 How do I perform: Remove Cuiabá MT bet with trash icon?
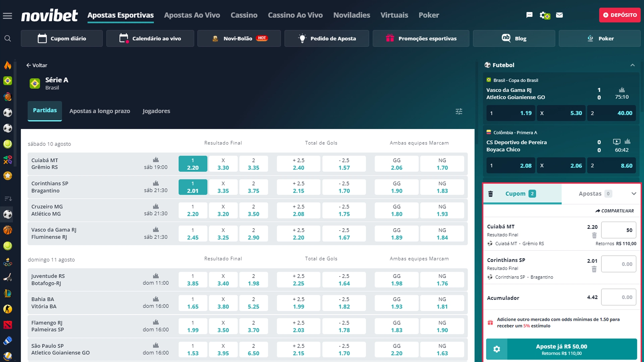pyautogui.click(x=594, y=235)
